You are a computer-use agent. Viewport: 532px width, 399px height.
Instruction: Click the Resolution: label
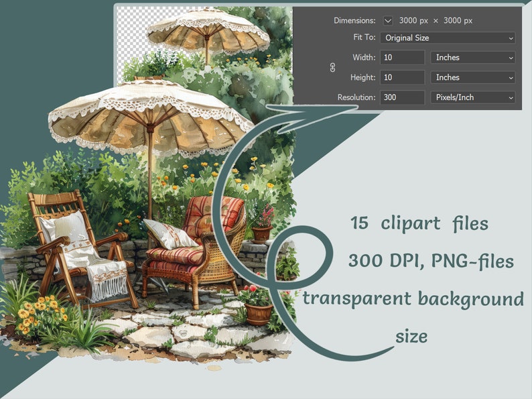[356, 97]
